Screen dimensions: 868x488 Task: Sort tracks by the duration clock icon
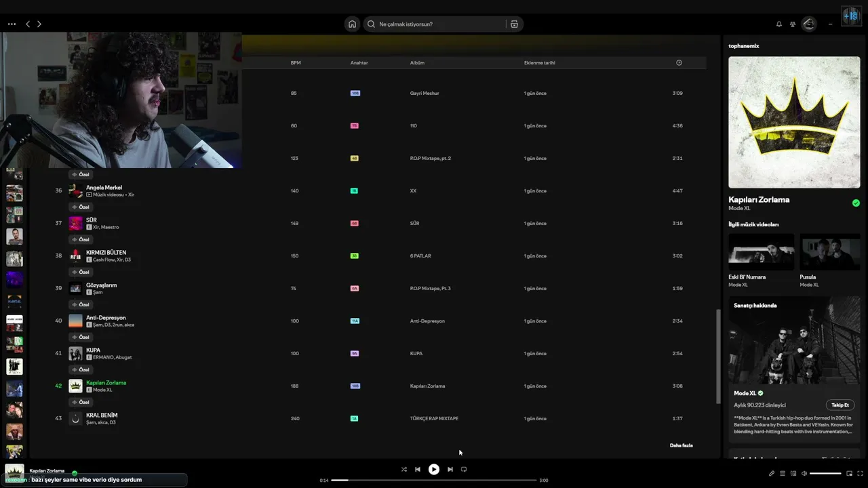coord(679,62)
